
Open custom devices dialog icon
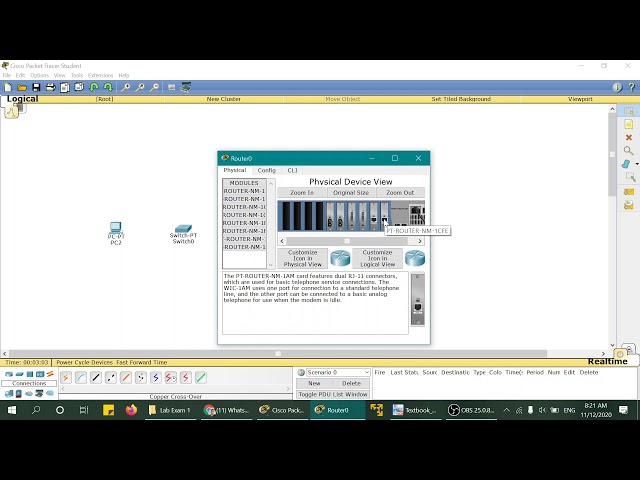click(186, 87)
